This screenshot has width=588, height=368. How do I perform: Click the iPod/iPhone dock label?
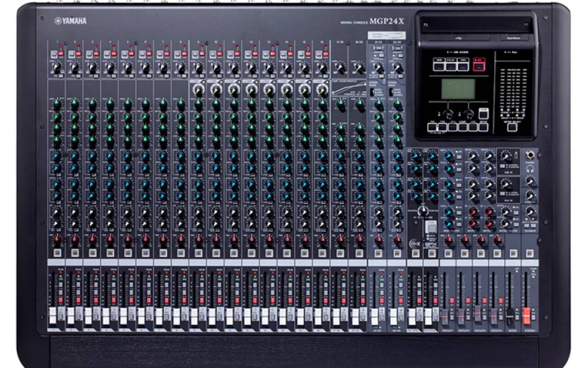[514, 37]
